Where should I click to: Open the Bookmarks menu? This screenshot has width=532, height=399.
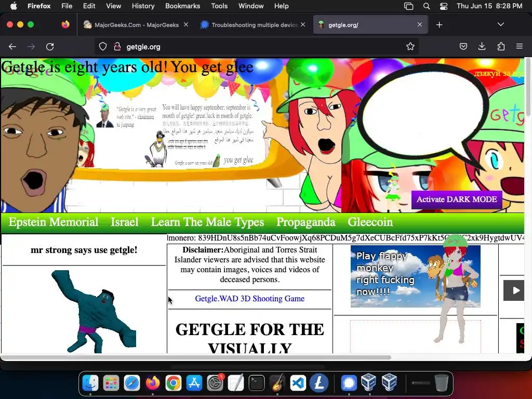click(182, 6)
